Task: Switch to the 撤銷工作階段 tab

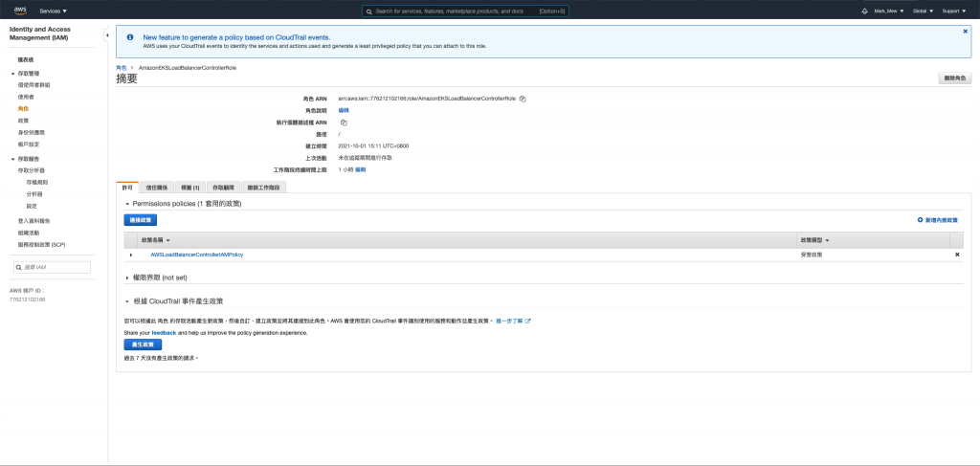Action: pos(263,188)
